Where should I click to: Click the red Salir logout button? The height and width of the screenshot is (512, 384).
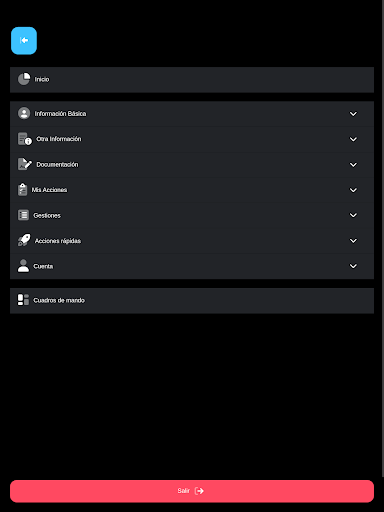(192, 491)
